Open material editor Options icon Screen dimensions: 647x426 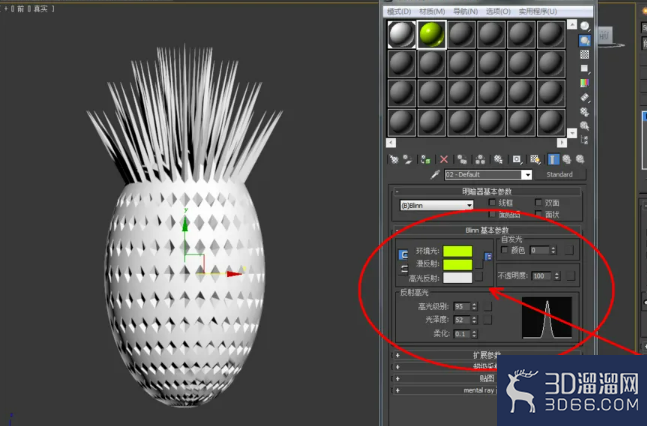point(585,111)
